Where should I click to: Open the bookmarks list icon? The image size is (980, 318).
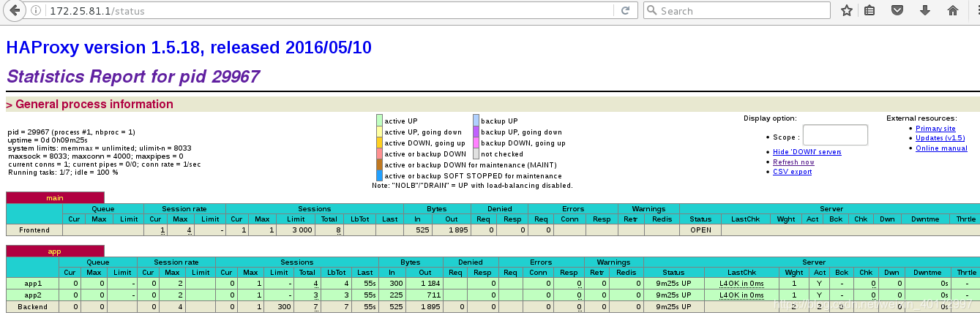click(x=869, y=11)
